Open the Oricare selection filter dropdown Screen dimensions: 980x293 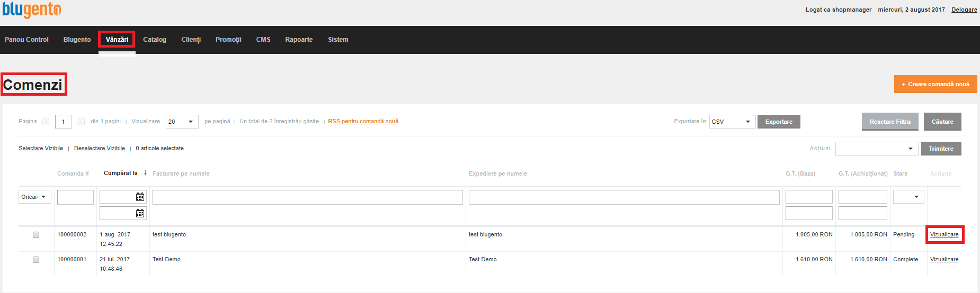(35, 197)
